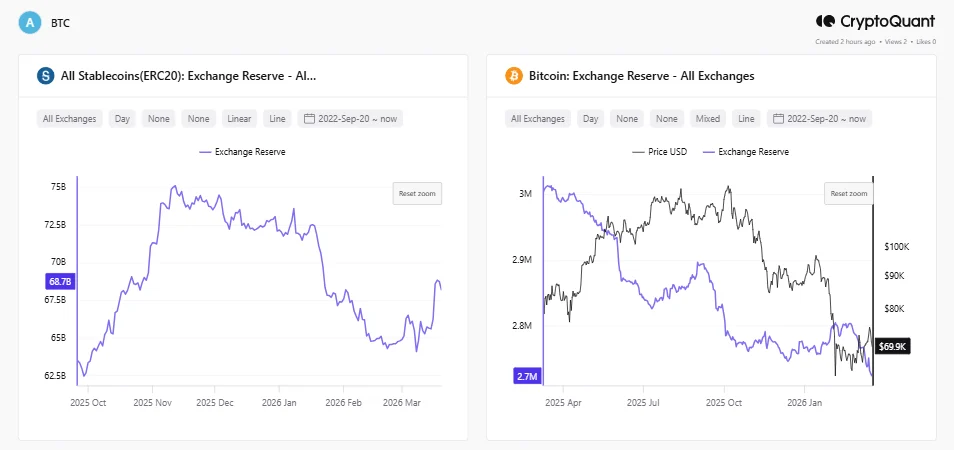Click the Stablecoins 'S' chart icon

click(45, 76)
